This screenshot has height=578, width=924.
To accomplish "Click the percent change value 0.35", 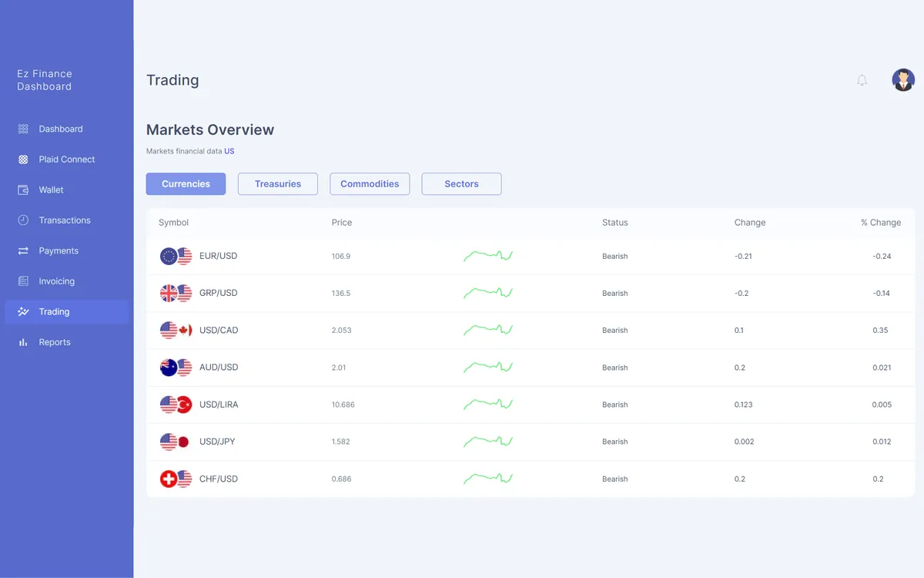I will point(880,330).
